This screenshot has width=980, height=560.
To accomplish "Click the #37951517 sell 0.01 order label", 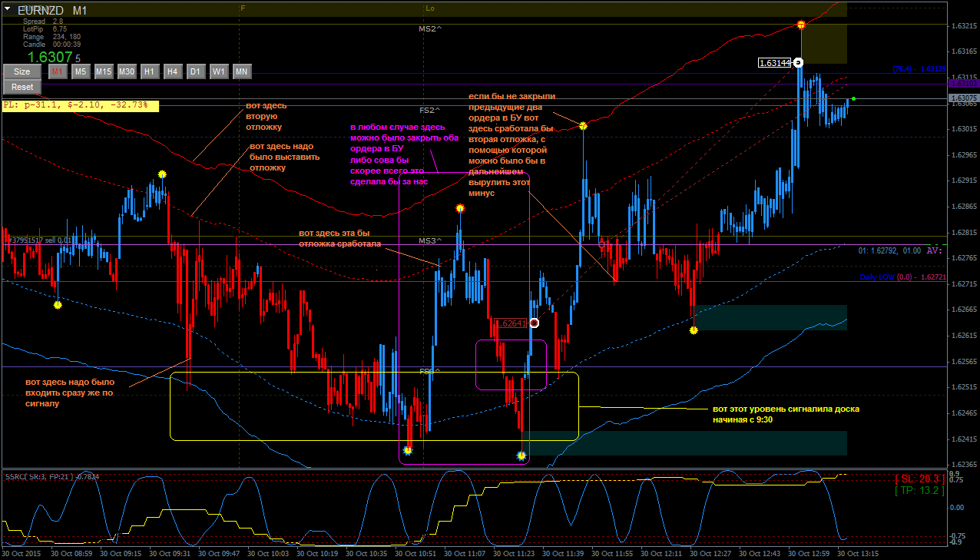I will click(39, 240).
